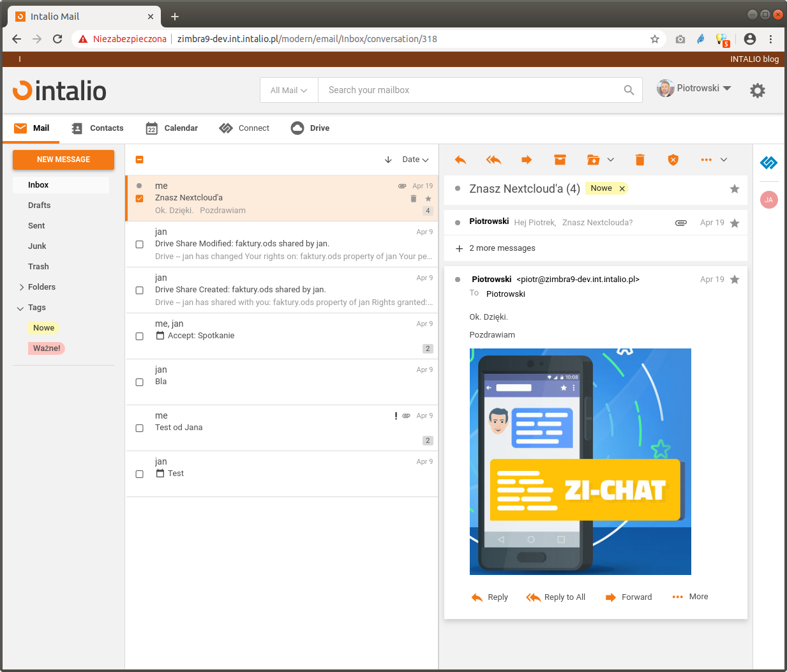Open Connect tab

pyautogui.click(x=244, y=128)
